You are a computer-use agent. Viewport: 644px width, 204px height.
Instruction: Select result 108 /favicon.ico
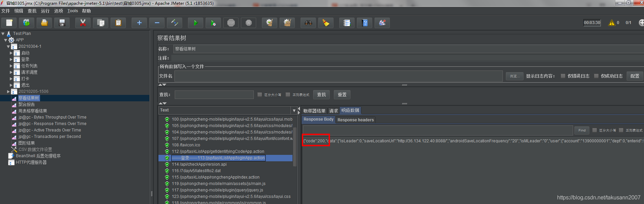[186, 145]
